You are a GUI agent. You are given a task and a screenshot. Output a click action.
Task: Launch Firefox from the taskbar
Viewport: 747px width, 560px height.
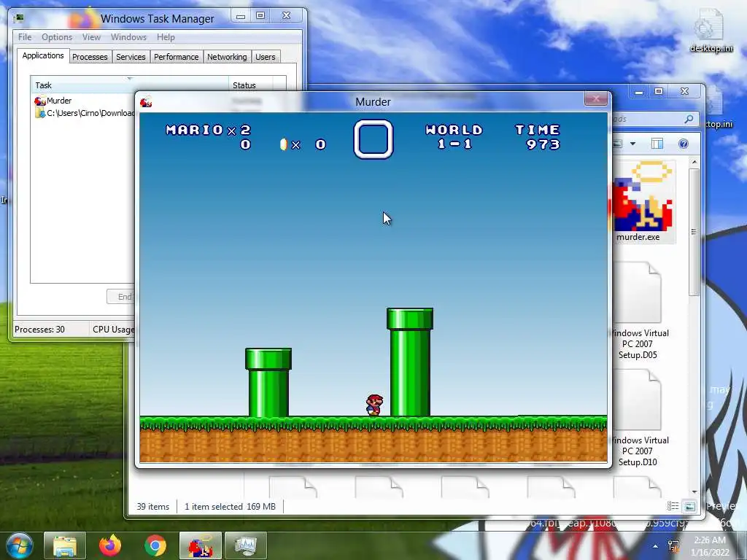[110, 545]
